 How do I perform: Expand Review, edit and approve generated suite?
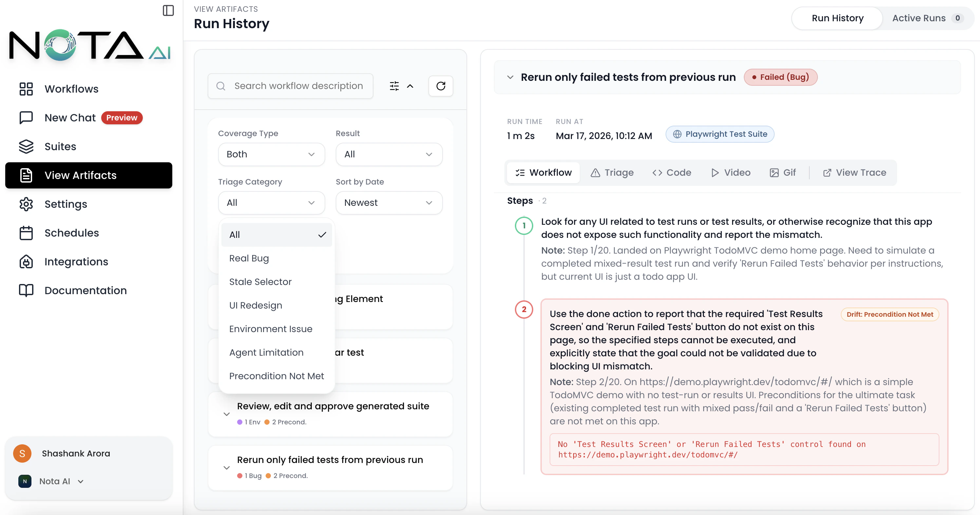pos(227,414)
